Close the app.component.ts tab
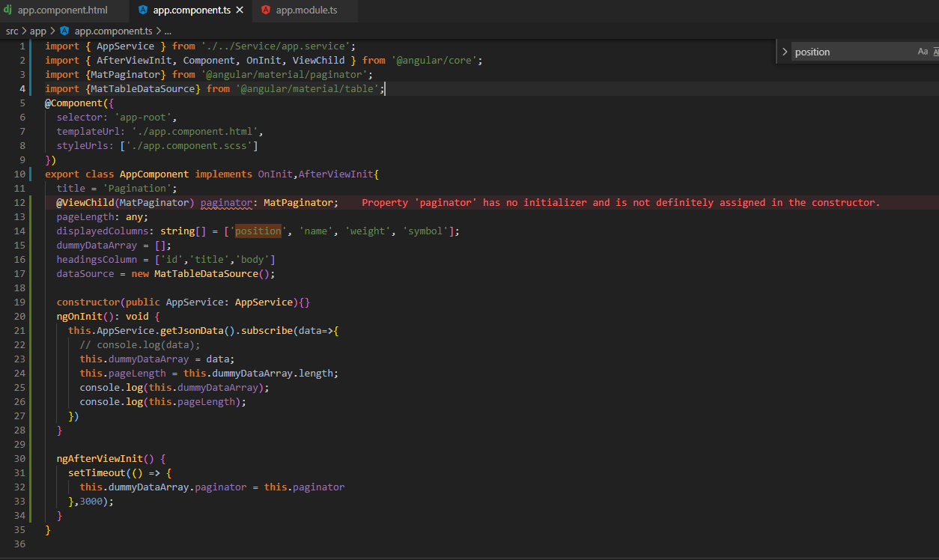939x560 pixels. 239,10
